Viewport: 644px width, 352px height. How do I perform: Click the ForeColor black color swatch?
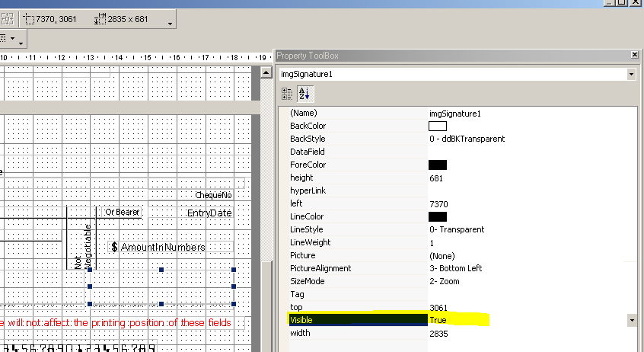tap(437, 165)
